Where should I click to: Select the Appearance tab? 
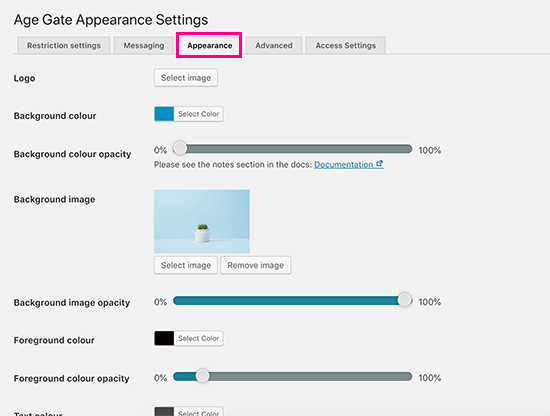209,46
